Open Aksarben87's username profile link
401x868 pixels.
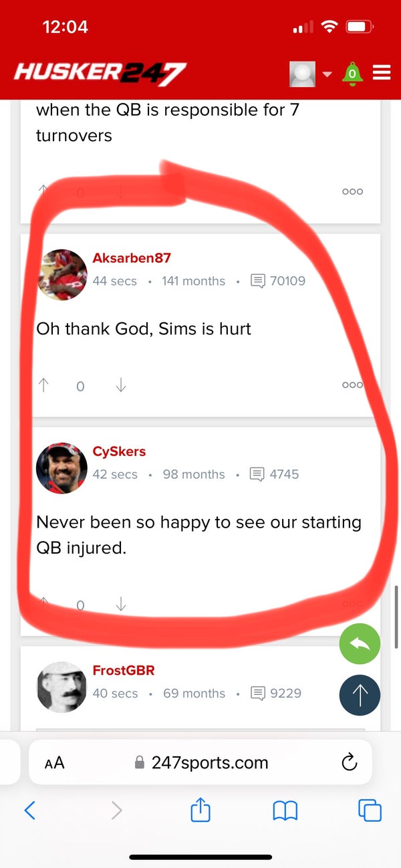(132, 258)
